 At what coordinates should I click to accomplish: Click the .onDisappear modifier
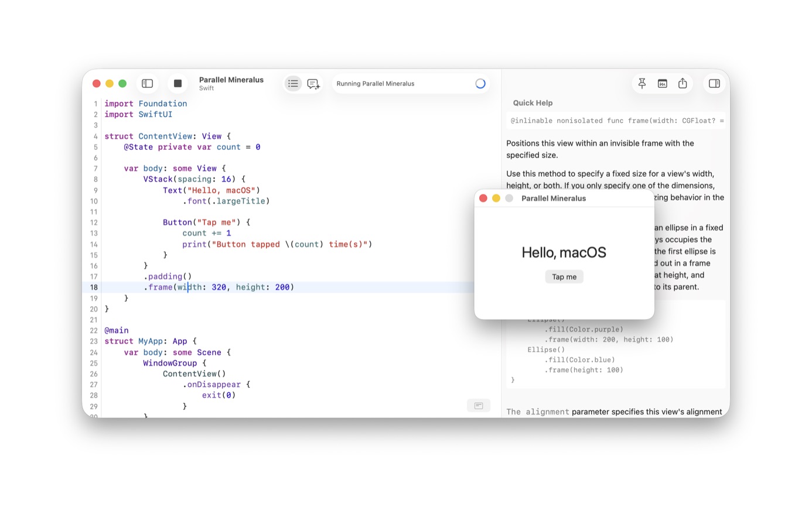pyautogui.click(x=211, y=385)
